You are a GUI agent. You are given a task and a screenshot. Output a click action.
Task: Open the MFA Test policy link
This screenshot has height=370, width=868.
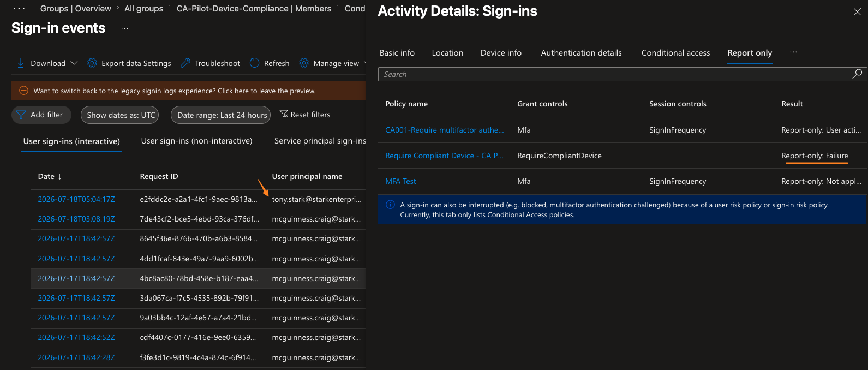point(400,181)
